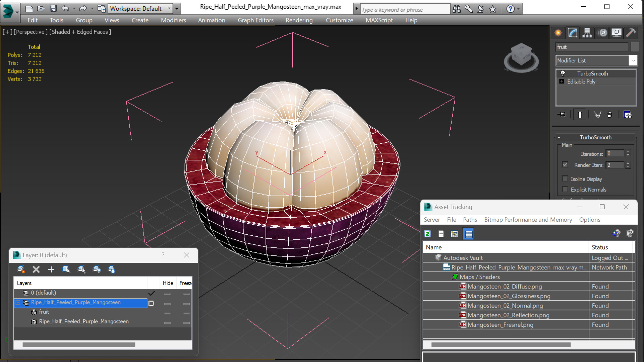This screenshot has width=644, height=362.
Task: Open the Utilities hammer panel tab
Action: point(631,32)
